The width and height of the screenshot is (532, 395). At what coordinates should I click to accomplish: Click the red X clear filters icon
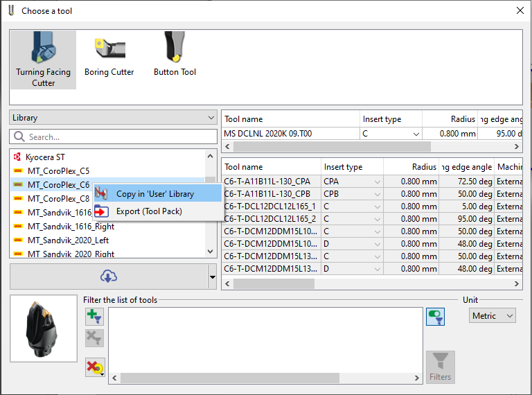(x=94, y=367)
